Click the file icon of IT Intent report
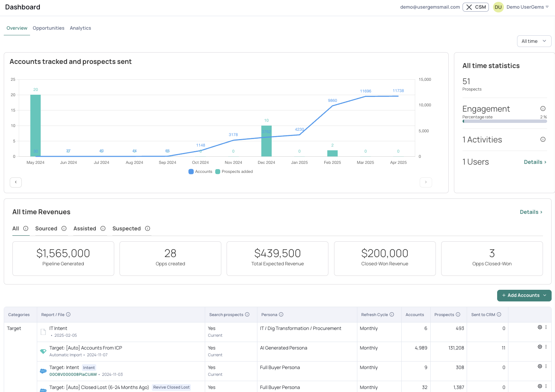Screen dimensions: 555x392 click(x=43, y=332)
